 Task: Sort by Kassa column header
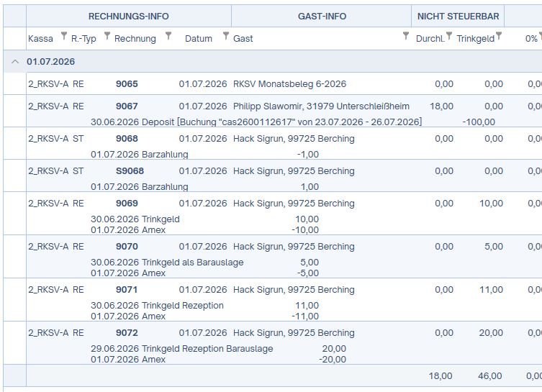click(x=40, y=39)
